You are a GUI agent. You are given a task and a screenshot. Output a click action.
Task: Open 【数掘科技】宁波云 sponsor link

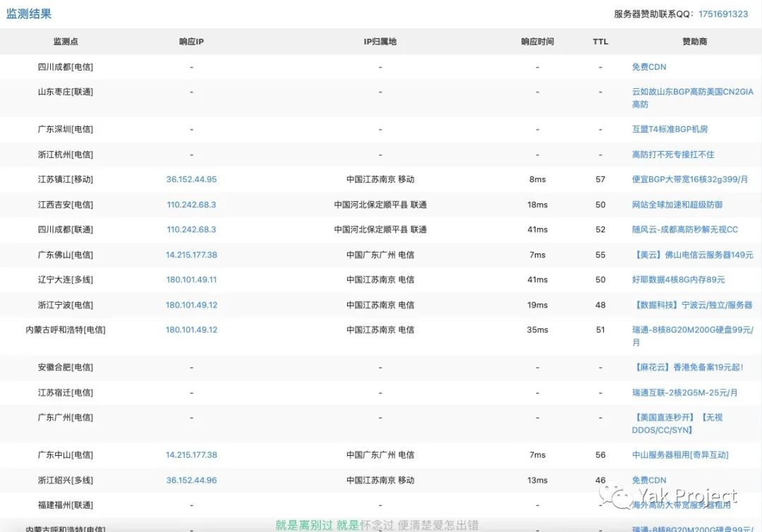(x=692, y=305)
